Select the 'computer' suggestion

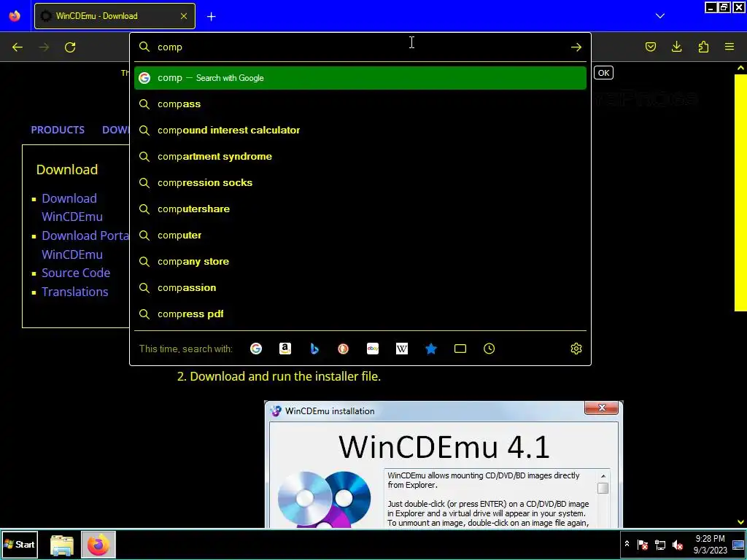tap(360, 236)
